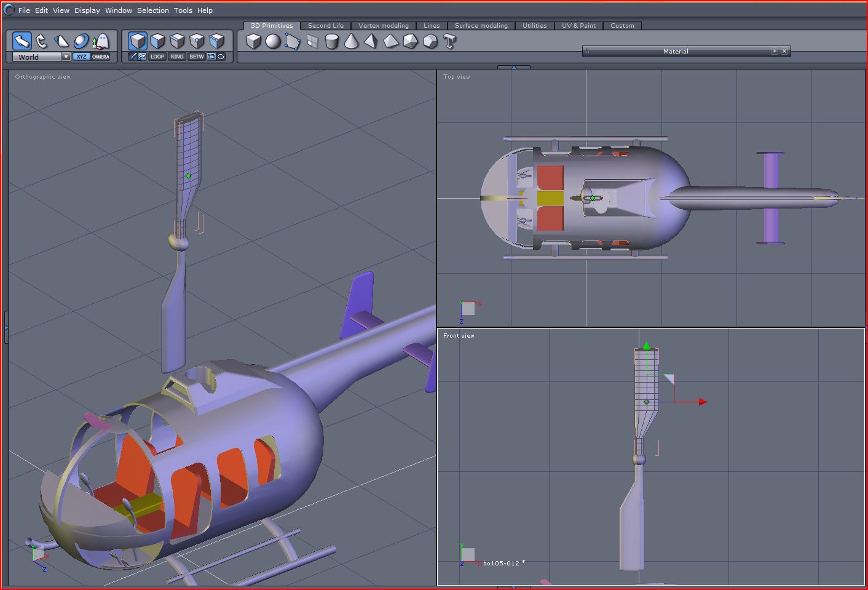Click the application logo icon
Viewport: 868px width, 590px height.
click(9, 10)
